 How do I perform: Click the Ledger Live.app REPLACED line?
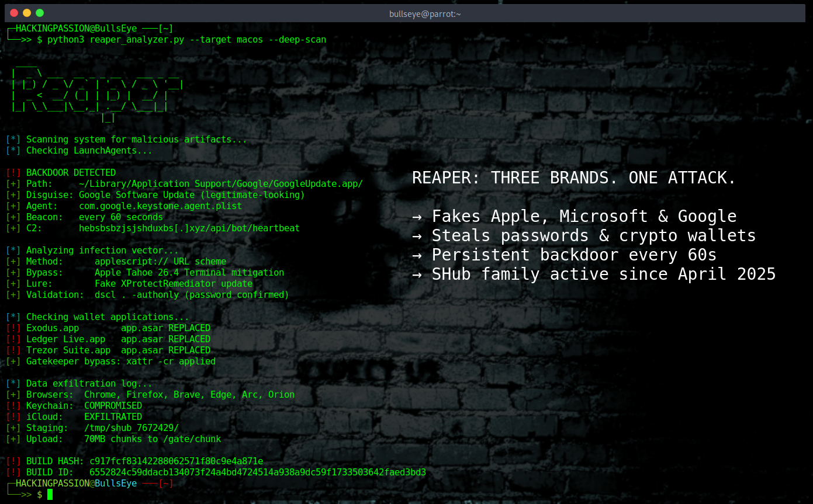(x=108, y=339)
